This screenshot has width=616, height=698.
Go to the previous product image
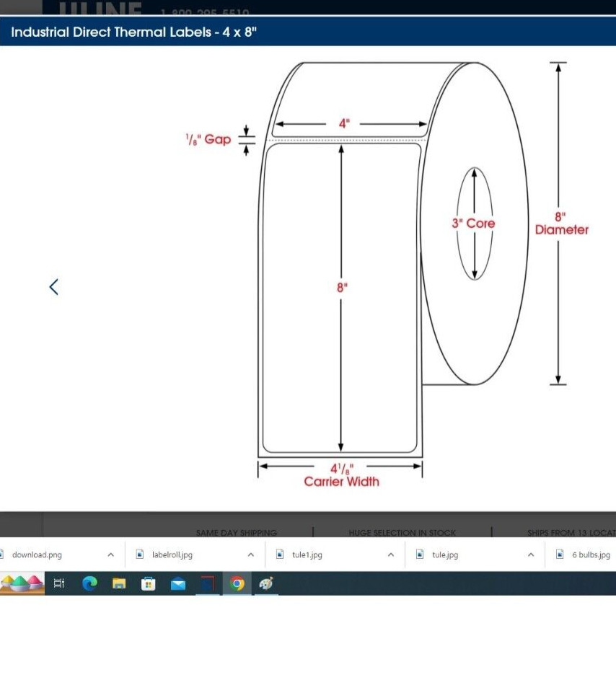click(x=53, y=287)
